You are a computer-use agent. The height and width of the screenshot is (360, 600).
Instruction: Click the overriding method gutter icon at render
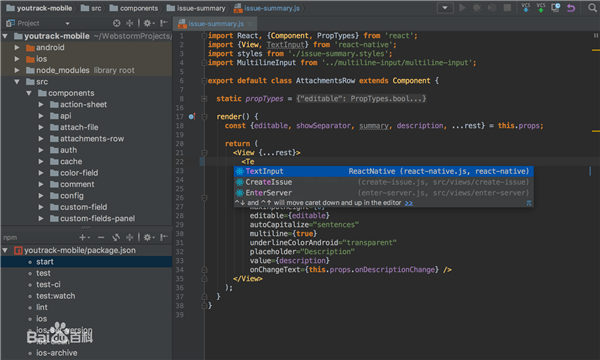[x=192, y=117]
